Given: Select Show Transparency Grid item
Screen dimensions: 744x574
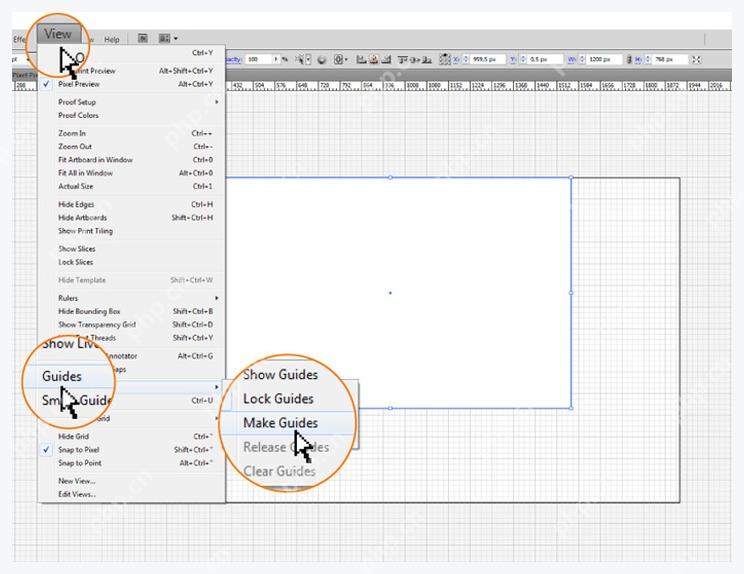Looking at the screenshot, I should (x=131, y=325).
